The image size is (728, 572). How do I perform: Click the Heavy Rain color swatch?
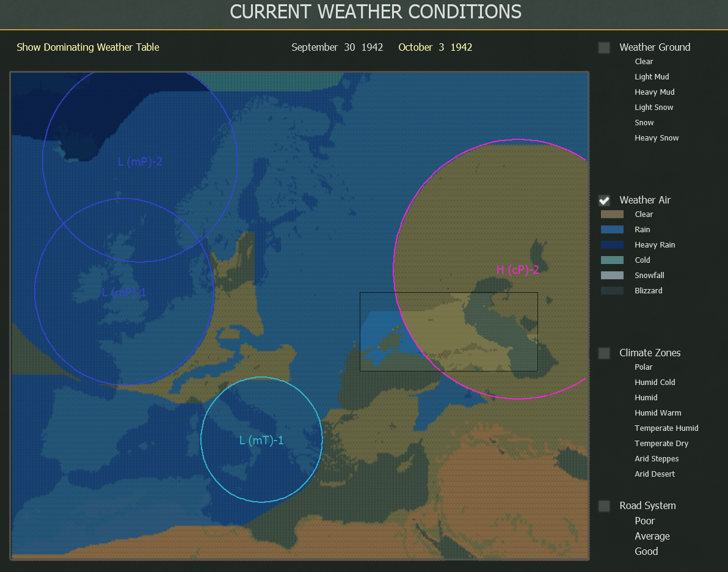[613, 244]
